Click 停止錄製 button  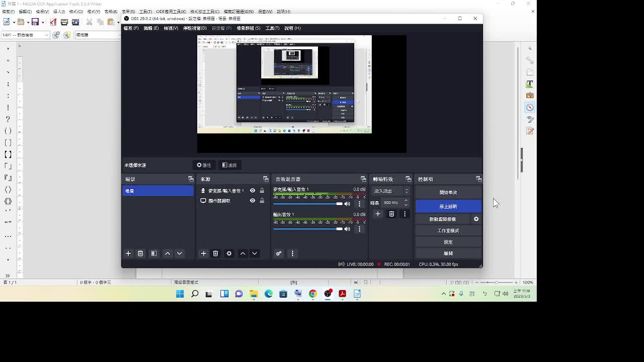tap(448, 206)
